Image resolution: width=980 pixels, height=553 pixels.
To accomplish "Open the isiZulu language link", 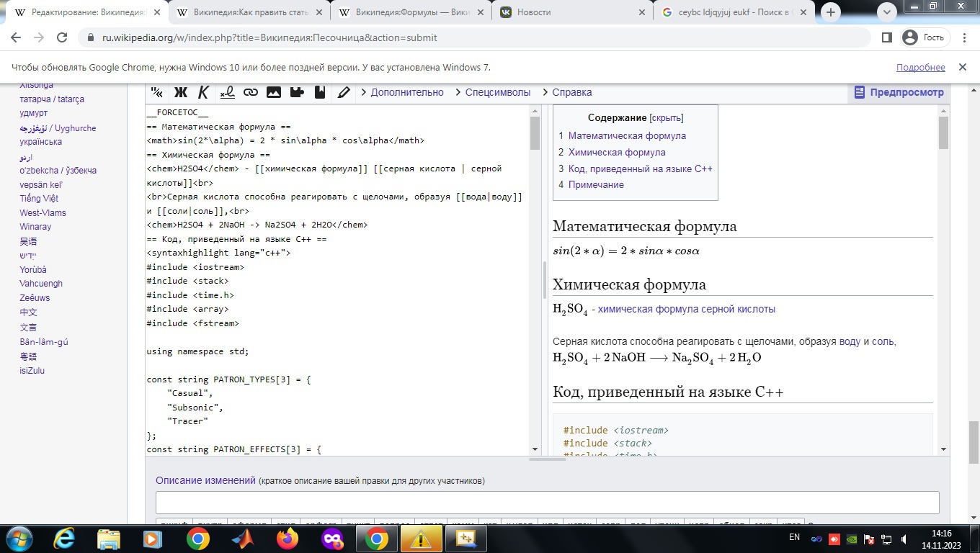I will (x=32, y=371).
